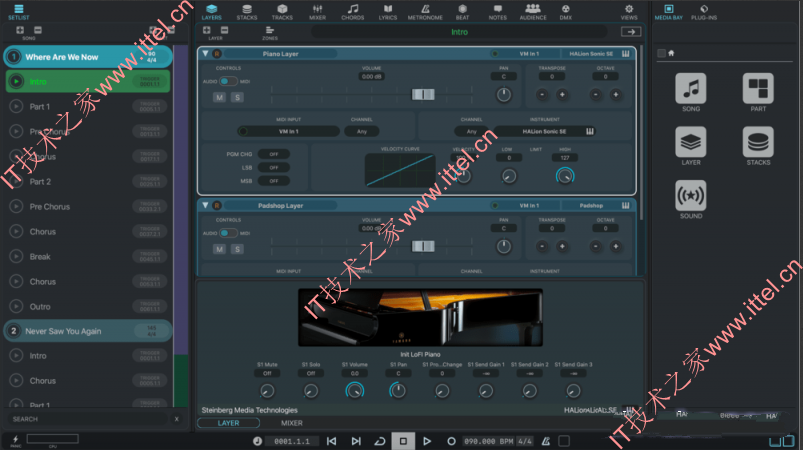The height and width of the screenshot is (450, 803).
Task: Select the bottom Layer tab
Action: click(228, 423)
